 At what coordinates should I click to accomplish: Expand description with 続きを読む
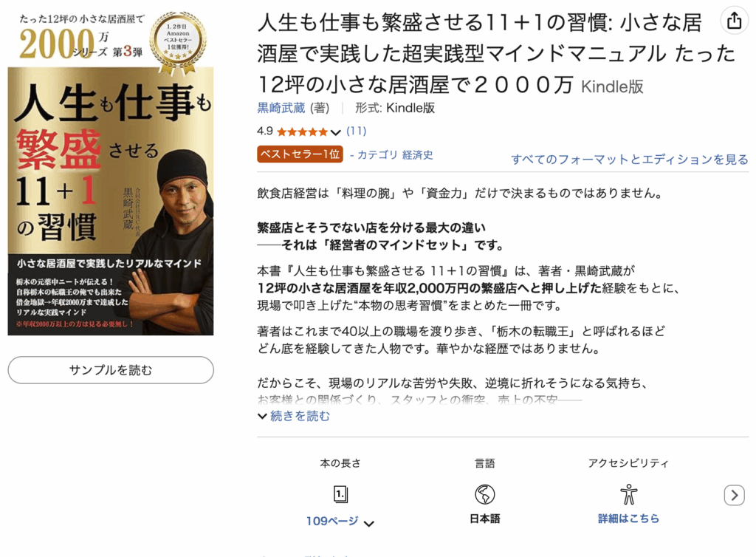pos(294,416)
